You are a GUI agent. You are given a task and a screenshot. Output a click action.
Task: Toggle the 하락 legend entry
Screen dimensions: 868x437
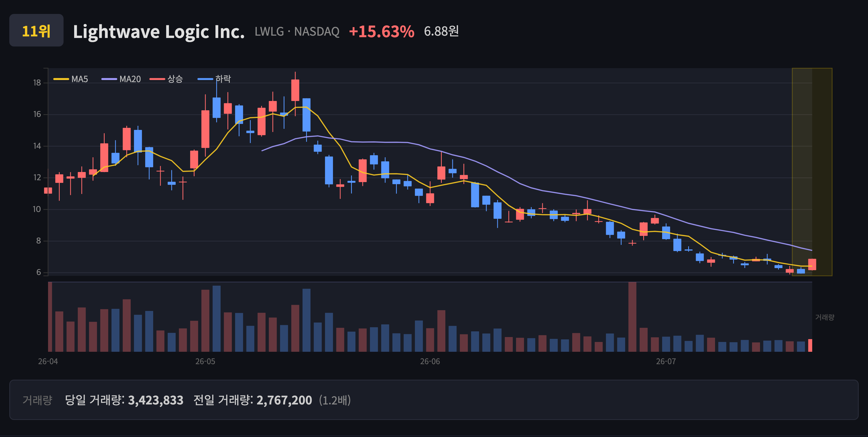[214, 79]
